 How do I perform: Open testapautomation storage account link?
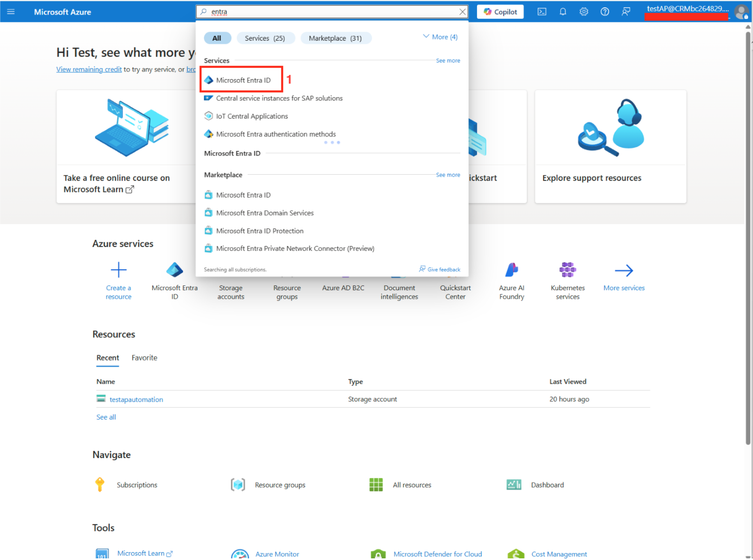pyautogui.click(x=136, y=400)
